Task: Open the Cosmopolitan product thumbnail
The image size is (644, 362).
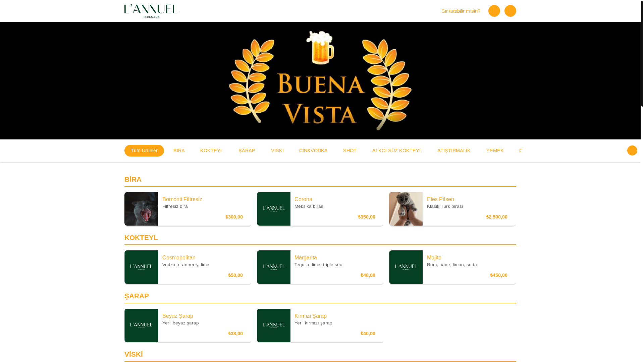Action: (141, 267)
